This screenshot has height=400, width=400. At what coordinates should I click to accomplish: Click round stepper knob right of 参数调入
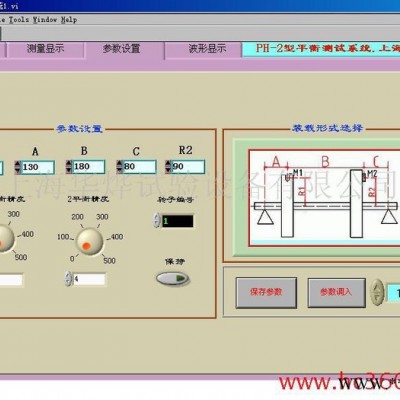tap(377, 292)
